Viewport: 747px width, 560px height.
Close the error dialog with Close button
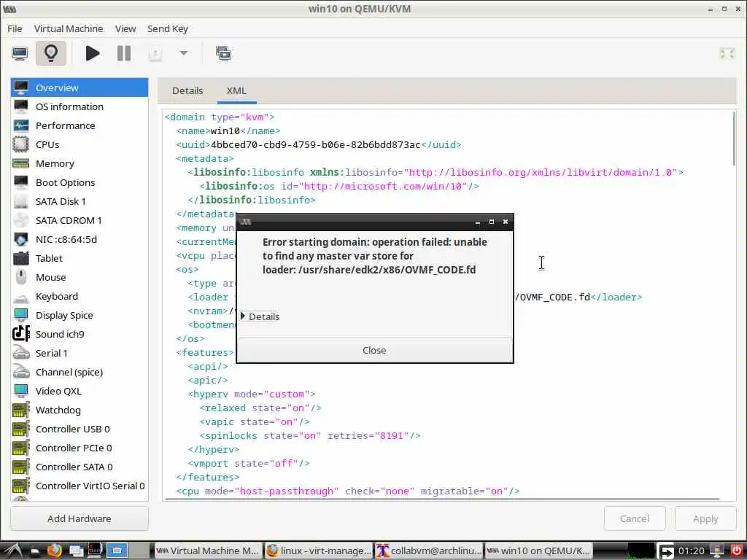(x=374, y=350)
